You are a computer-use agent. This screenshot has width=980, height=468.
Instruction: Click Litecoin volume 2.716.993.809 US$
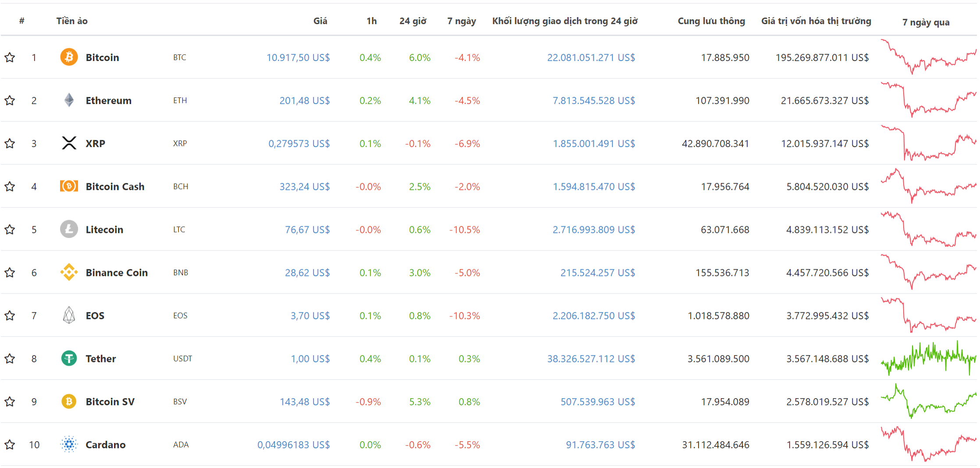(594, 229)
